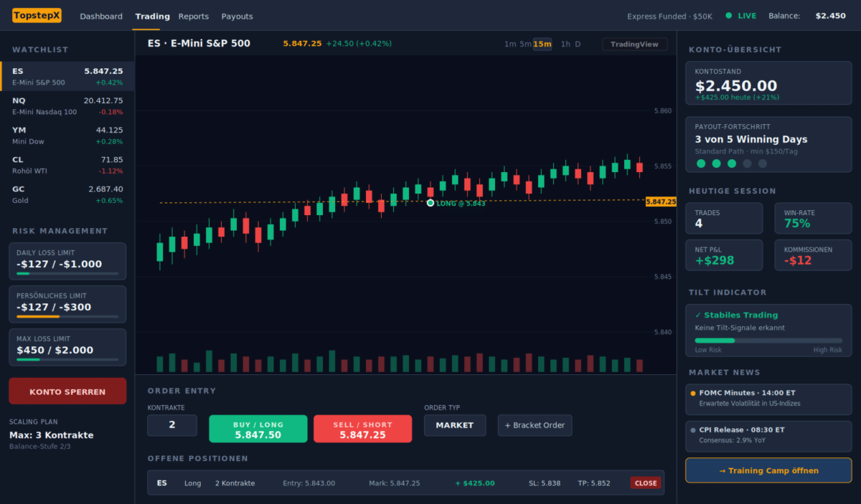Click the Win-Rate 75% card

coord(814,218)
